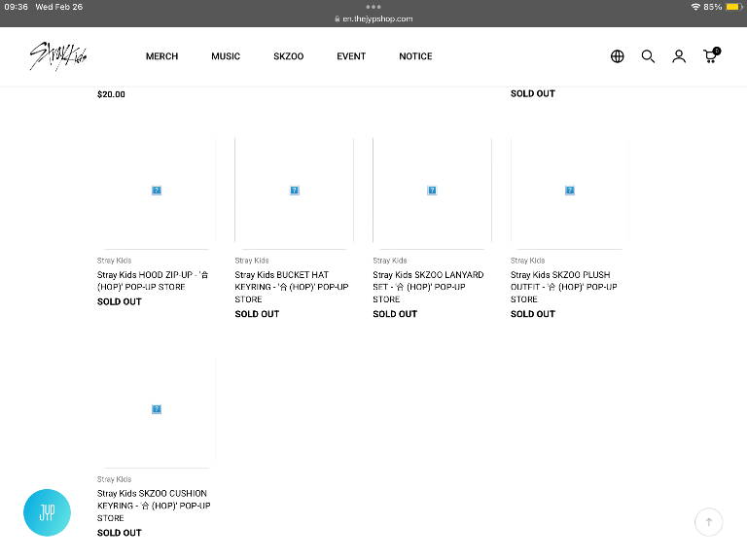The width and height of the screenshot is (747, 560).
Task: Open the JYP circular chat badge
Action: (x=47, y=512)
